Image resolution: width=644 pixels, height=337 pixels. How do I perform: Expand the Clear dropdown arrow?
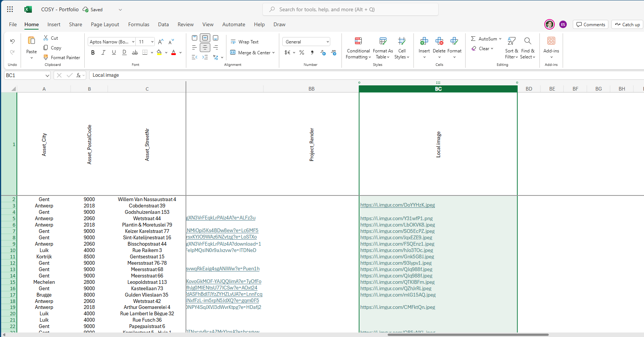(x=492, y=48)
